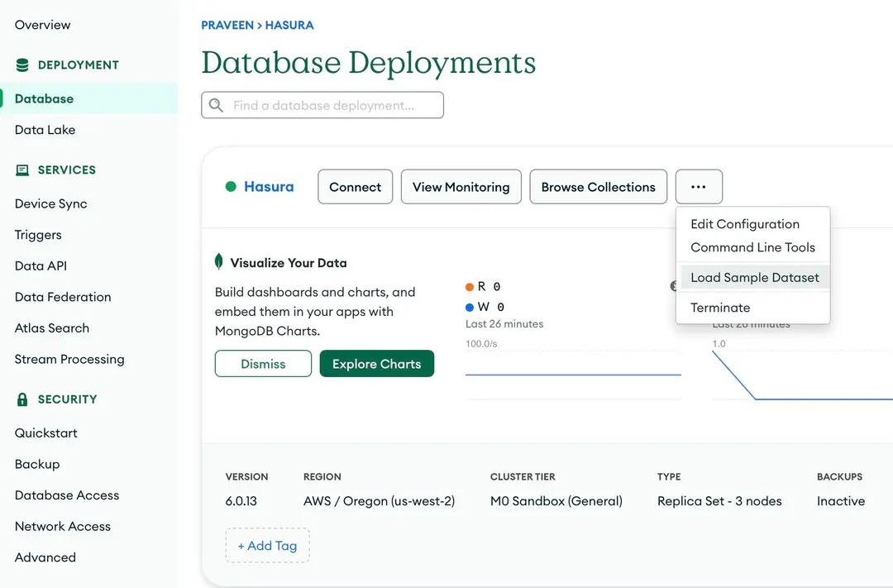
Task: Click the MongoDB leaf icon near Visualize Your Data
Action: [x=217, y=261]
